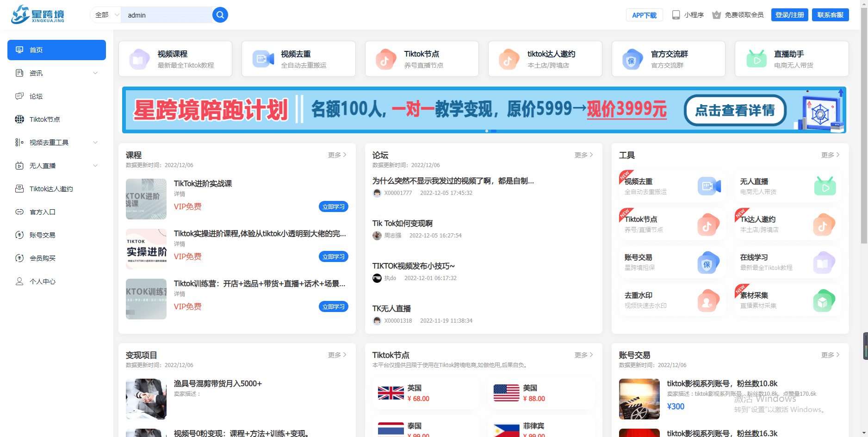The width and height of the screenshot is (868, 437).
Task: Click the 渔具号混剪带货月入5000+ thumbnail
Action: point(146,399)
